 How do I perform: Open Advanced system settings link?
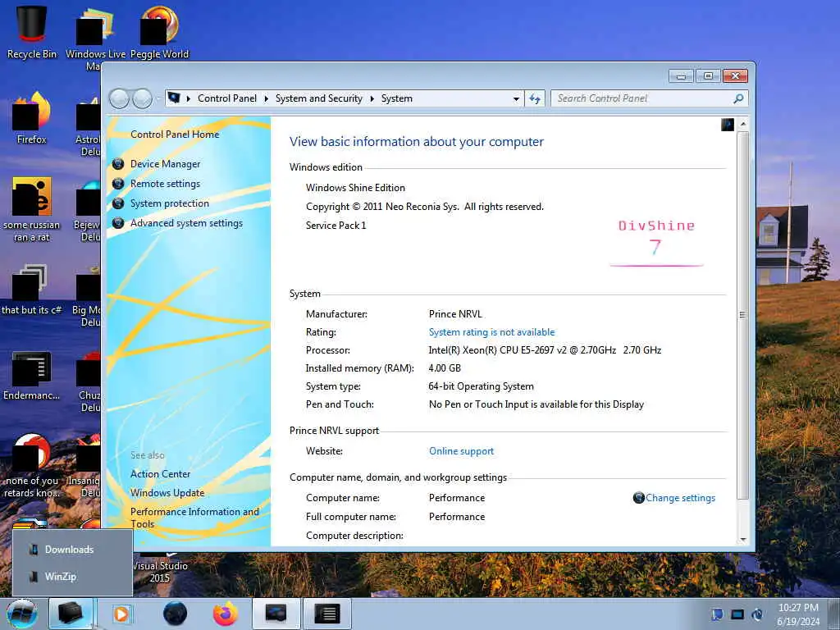tap(186, 223)
